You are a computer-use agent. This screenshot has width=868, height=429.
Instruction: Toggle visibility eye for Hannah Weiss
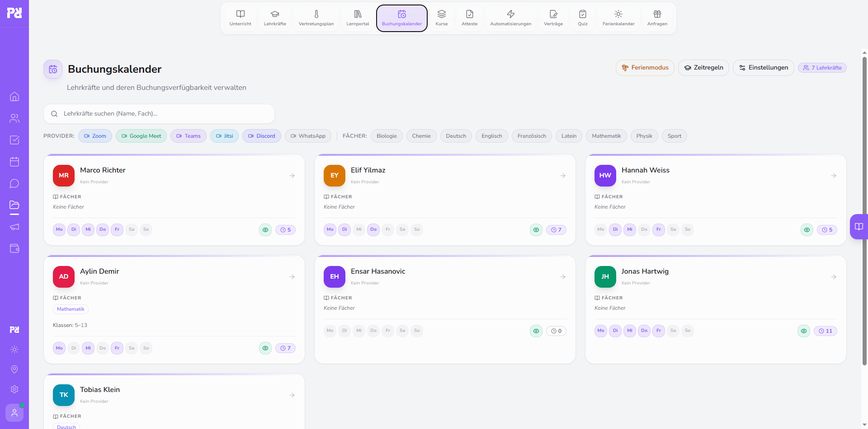tap(807, 230)
